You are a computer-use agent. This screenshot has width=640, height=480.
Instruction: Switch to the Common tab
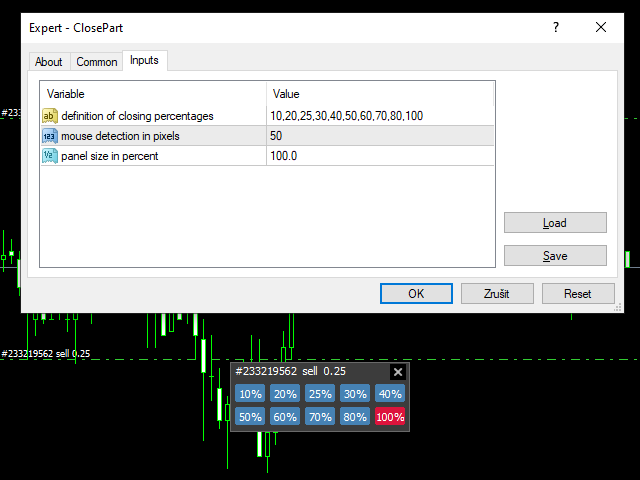click(x=97, y=62)
